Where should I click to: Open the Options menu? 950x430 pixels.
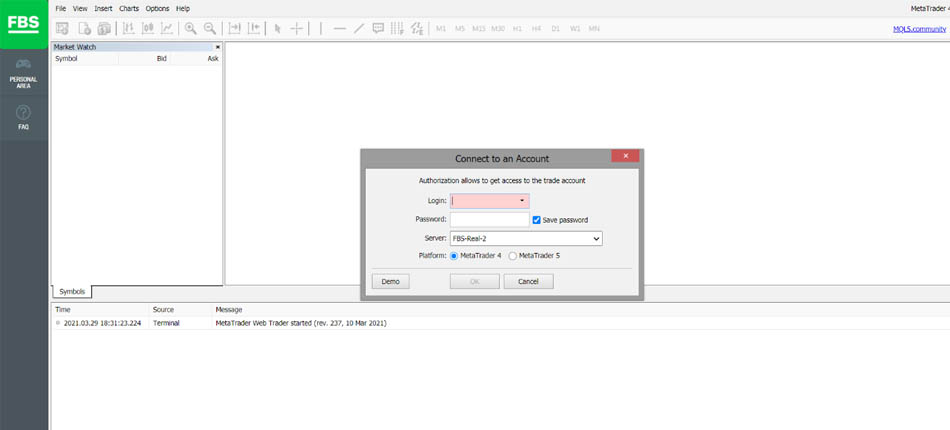tap(158, 8)
